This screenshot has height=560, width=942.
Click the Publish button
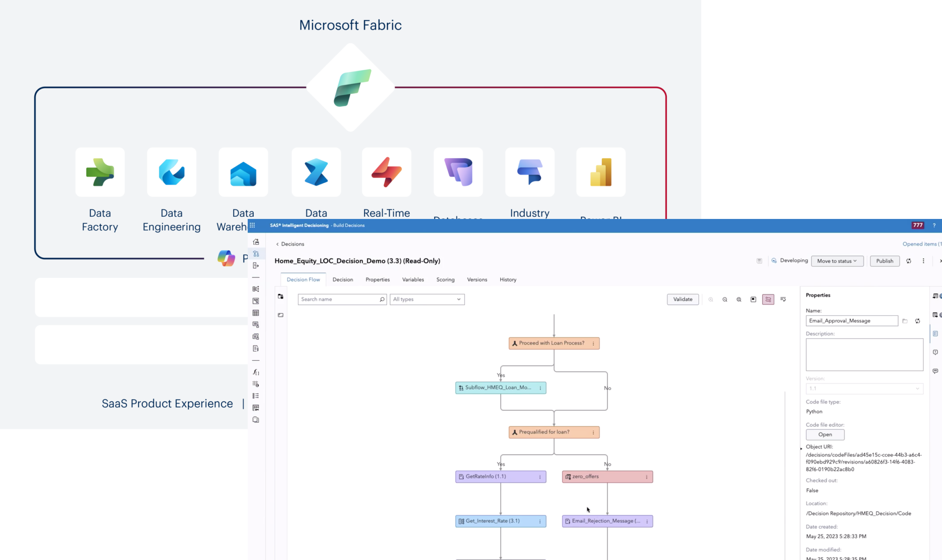click(884, 261)
